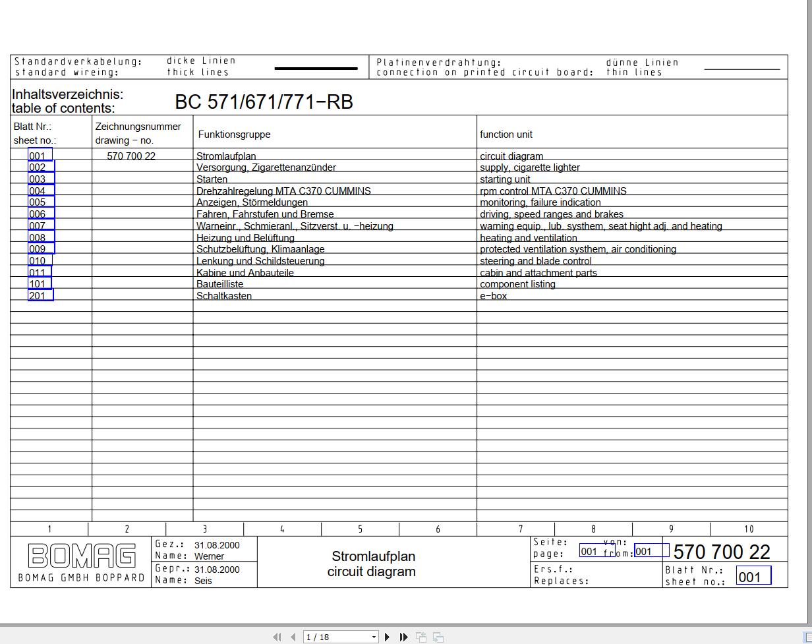The width and height of the screenshot is (812, 644).
Task: Toggle the page layout icon at bottom right
Action: pos(808,637)
